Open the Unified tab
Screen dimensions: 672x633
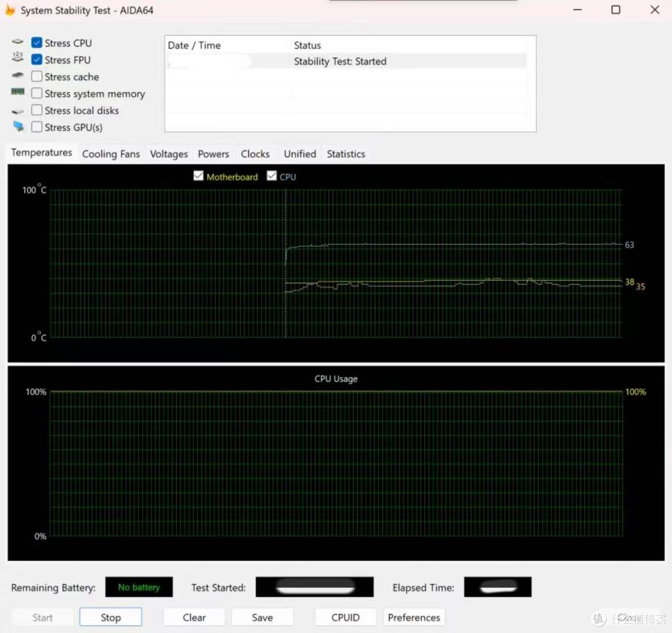pos(299,154)
